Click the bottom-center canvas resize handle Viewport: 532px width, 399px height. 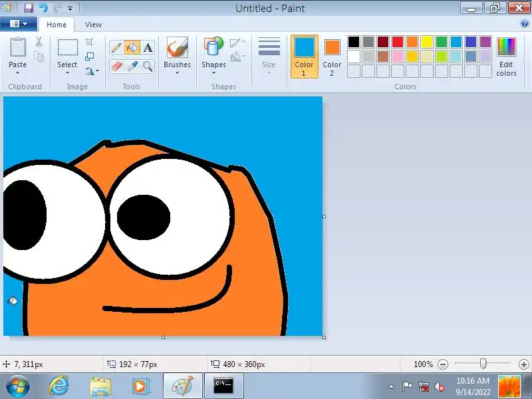point(163,337)
